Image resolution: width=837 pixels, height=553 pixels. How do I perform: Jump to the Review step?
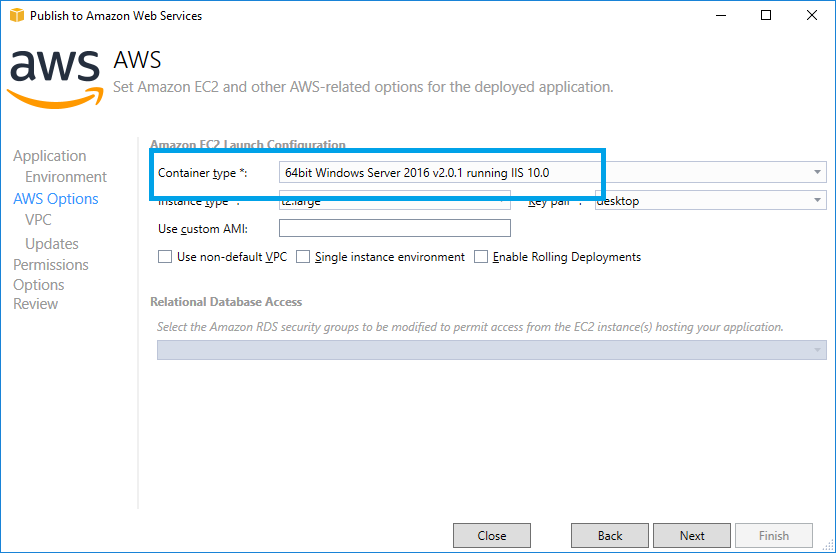tap(35, 304)
